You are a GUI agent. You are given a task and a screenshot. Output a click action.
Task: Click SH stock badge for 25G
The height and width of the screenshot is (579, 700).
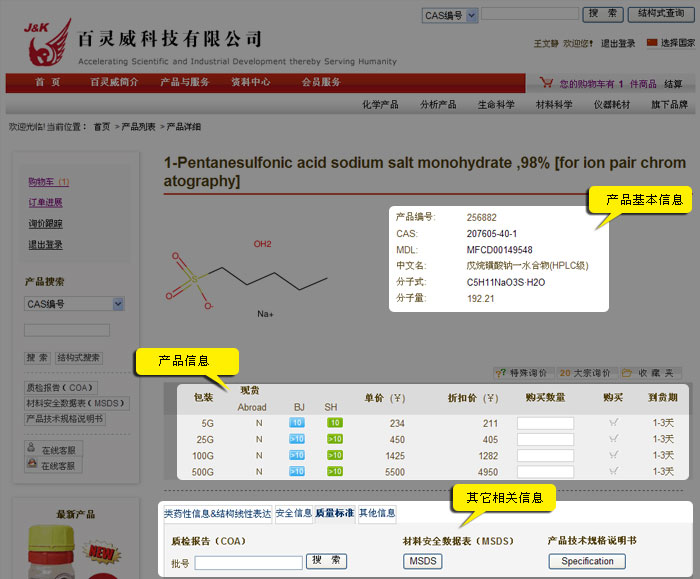[x=335, y=439]
